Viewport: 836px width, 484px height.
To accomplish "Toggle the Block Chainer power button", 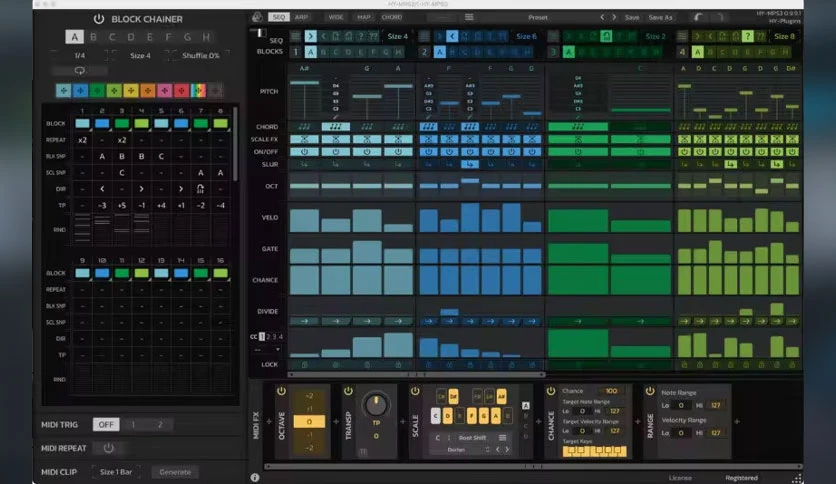I will point(99,19).
